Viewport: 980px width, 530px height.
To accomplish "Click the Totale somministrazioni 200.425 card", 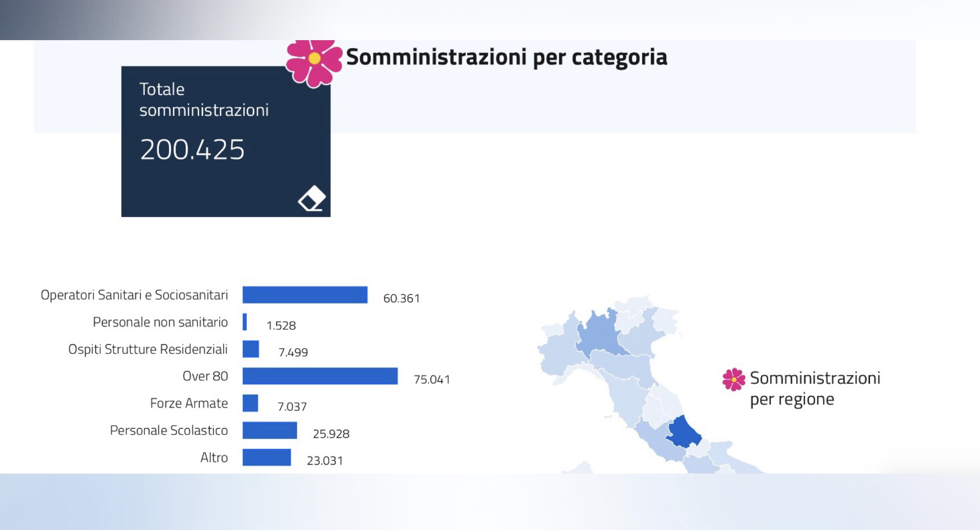I will point(226,142).
